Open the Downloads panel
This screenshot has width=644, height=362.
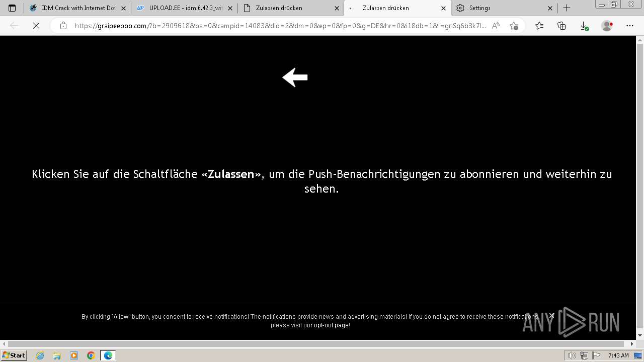[x=584, y=26]
